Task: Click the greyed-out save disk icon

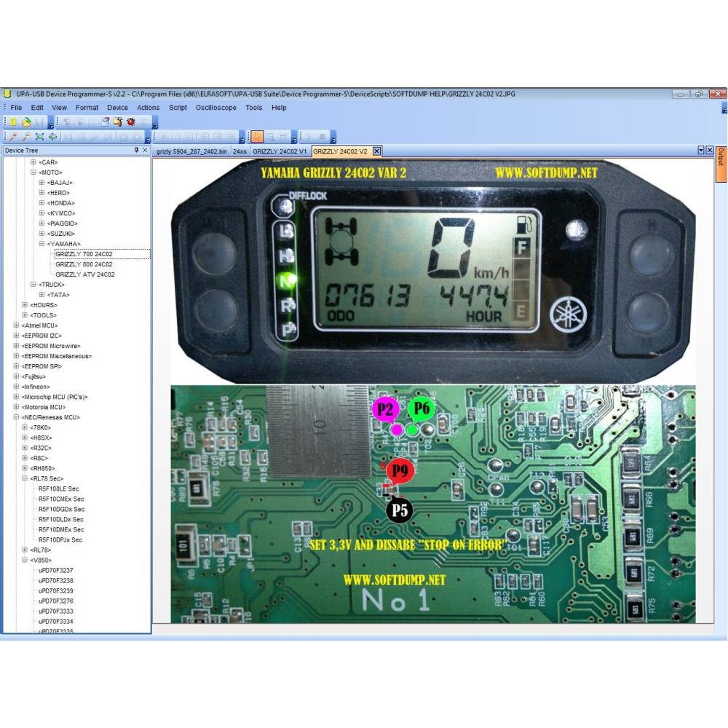Action: [39, 122]
